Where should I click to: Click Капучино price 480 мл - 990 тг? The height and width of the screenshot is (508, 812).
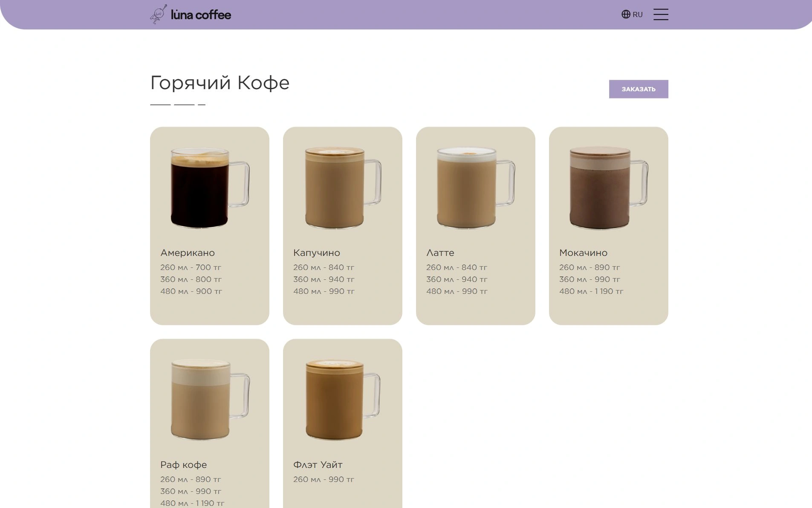click(x=324, y=291)
